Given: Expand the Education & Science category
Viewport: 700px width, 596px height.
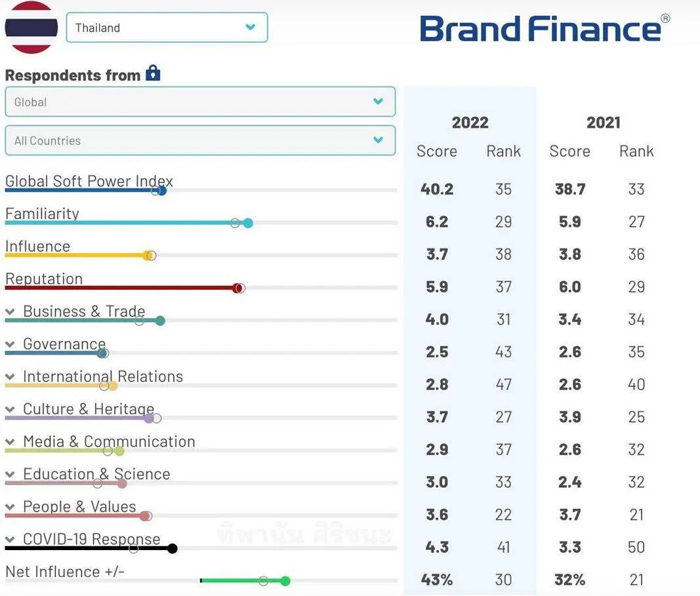Looking at the screenshot, I should coord(10,475).
